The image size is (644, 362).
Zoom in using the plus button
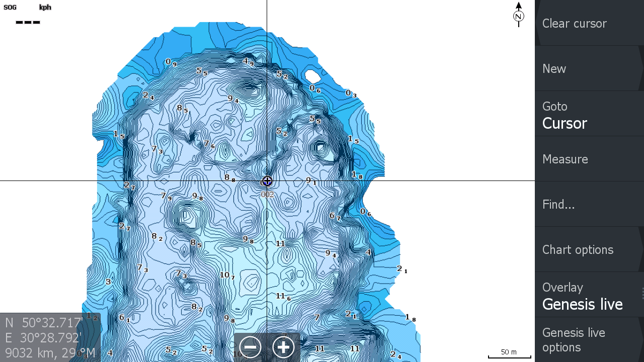tap(283, 347)
